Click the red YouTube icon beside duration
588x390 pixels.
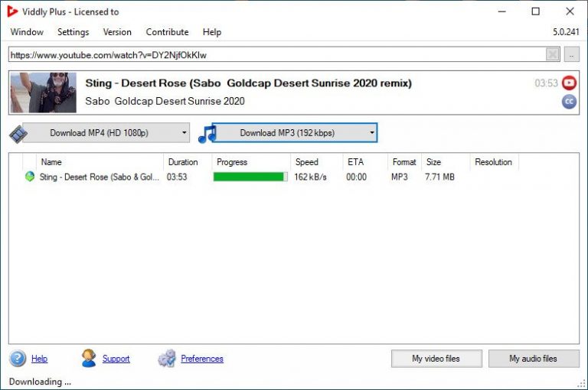point(569,83)
